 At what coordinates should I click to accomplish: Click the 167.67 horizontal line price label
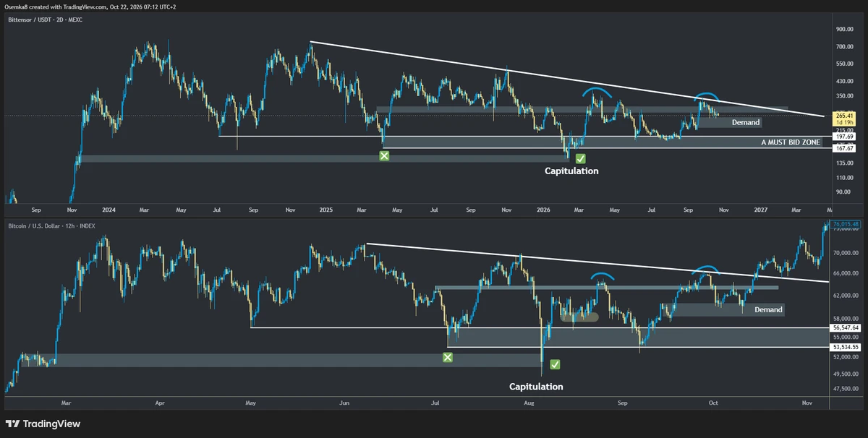845,148
